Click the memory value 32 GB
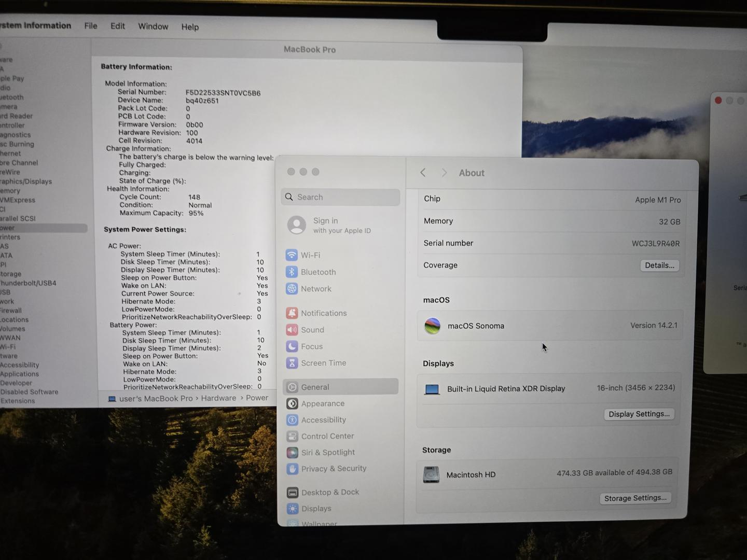 pos(669,222)
